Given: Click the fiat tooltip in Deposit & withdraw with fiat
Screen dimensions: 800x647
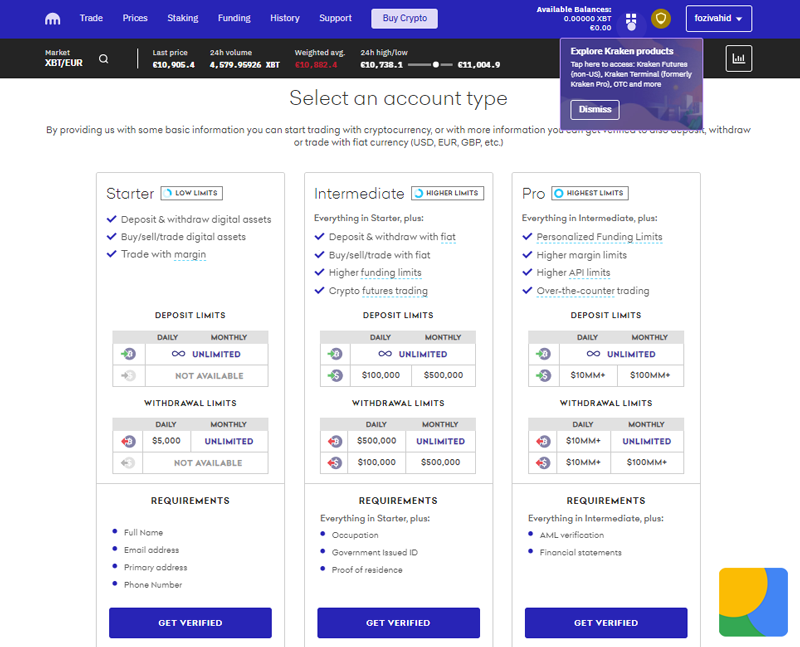Looking at the screenshot, I should click(x=448, y=237).
